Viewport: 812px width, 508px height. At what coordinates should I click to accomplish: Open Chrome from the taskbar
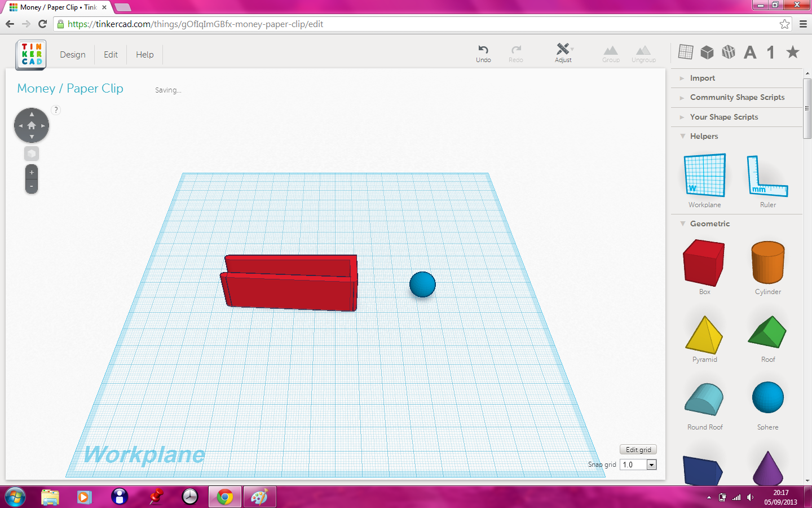point(225,497)
